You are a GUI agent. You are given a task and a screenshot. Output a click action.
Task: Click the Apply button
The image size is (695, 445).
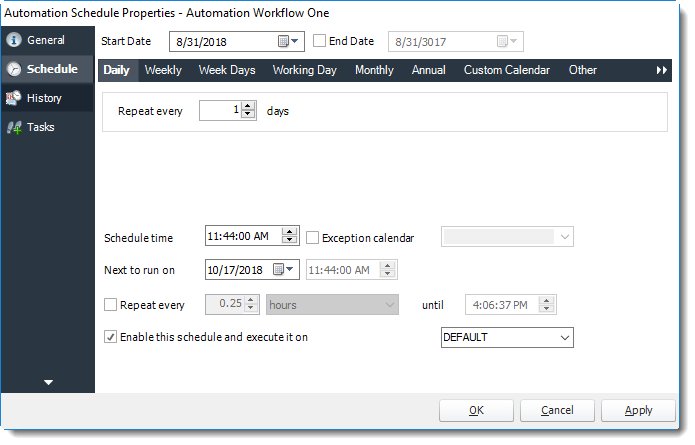pos(638,410)
